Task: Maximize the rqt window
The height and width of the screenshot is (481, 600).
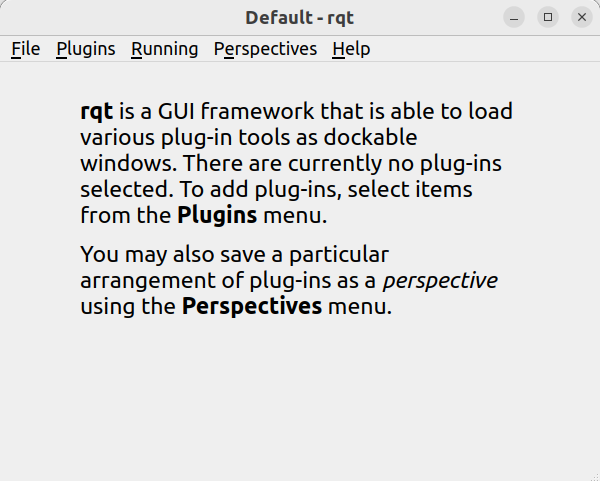Action: point(548,17)
